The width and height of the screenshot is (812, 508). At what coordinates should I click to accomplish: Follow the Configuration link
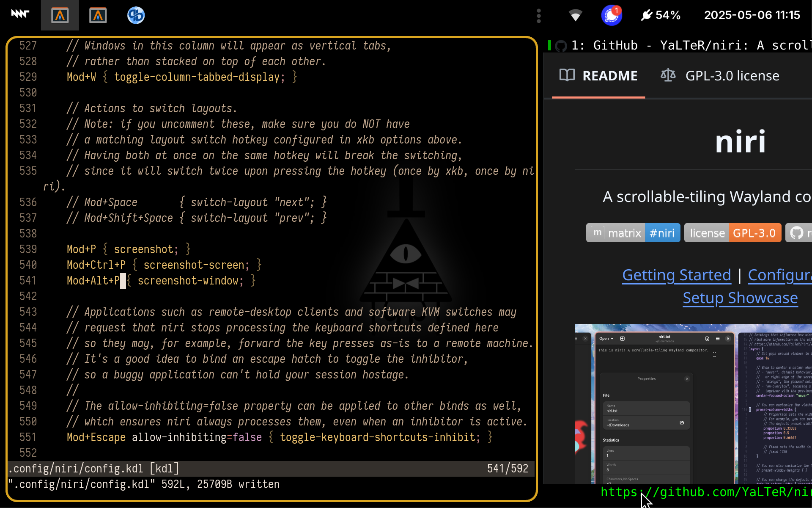(780, 275)
